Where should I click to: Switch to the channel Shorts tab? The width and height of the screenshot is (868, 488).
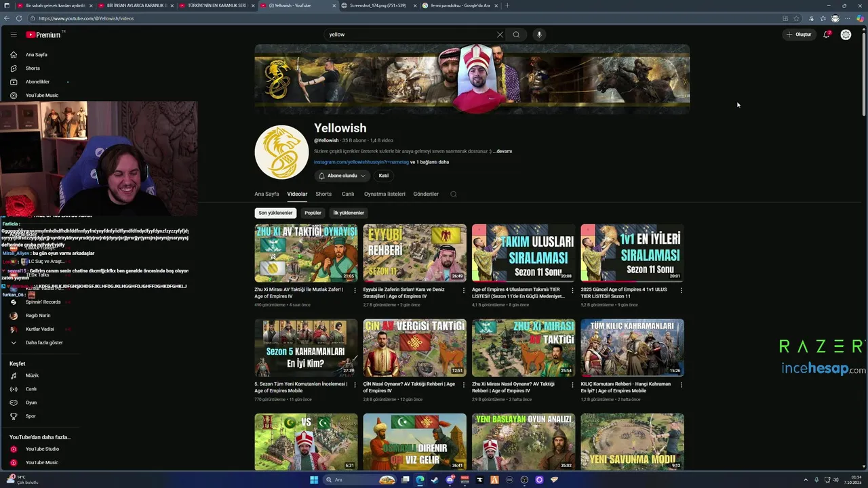323,194
